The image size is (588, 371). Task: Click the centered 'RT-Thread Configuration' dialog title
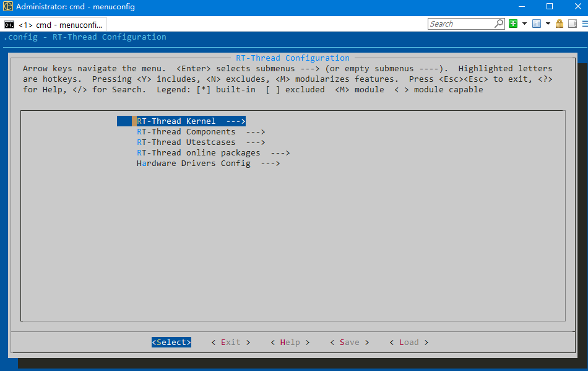pos(293,58)
